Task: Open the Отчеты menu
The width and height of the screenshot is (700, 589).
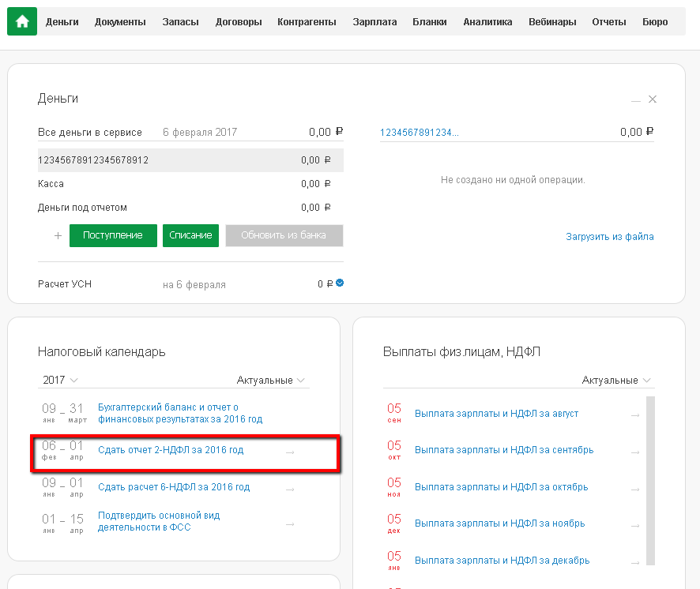Action: pyautogui.click(x=609, y=22)
